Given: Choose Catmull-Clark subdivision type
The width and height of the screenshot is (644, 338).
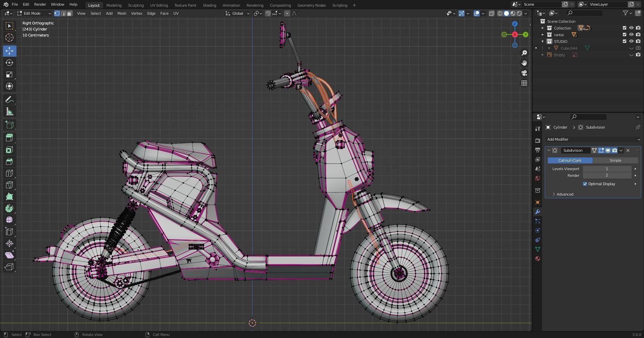Looking at the screenshot, I should click(570, 160).
